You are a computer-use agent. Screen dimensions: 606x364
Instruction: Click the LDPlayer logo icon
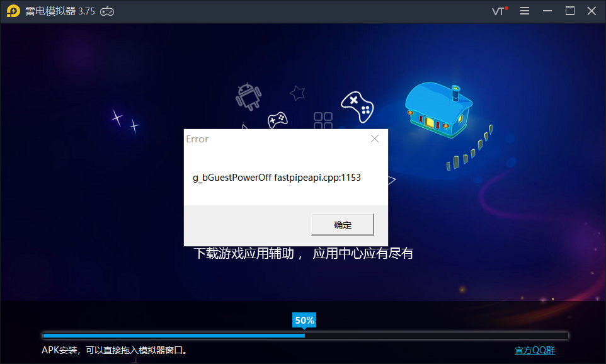[x=13, y=11]
